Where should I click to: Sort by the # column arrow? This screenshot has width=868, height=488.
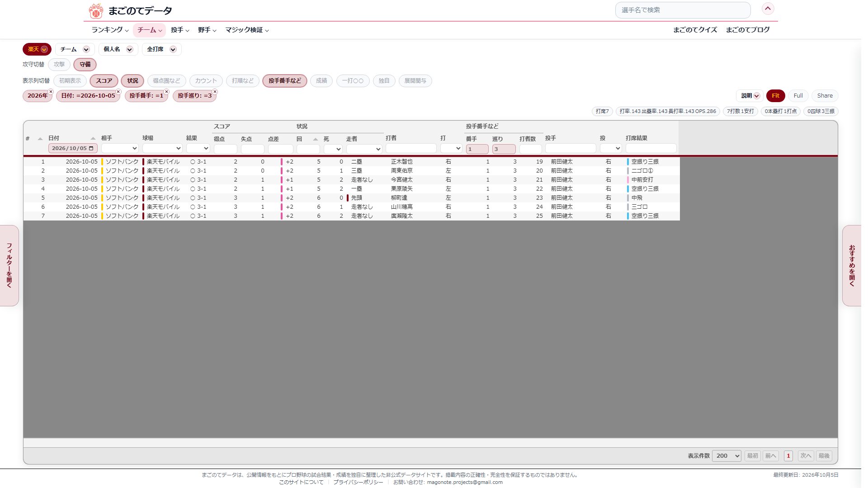pyautogui.click(x=40, y=139)
